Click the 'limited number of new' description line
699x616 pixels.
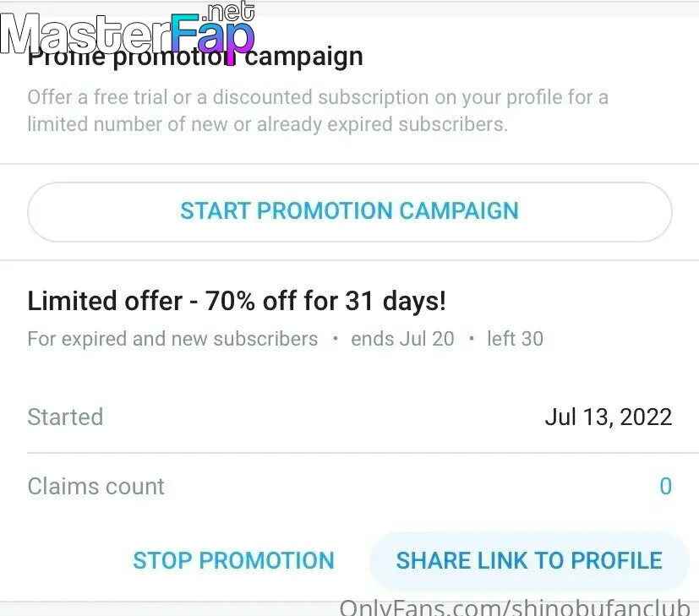267,124
